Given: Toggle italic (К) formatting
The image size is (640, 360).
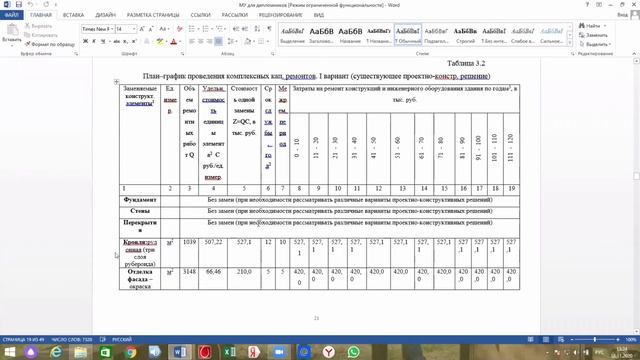Looking at the screenshot, I should [94, 41].
